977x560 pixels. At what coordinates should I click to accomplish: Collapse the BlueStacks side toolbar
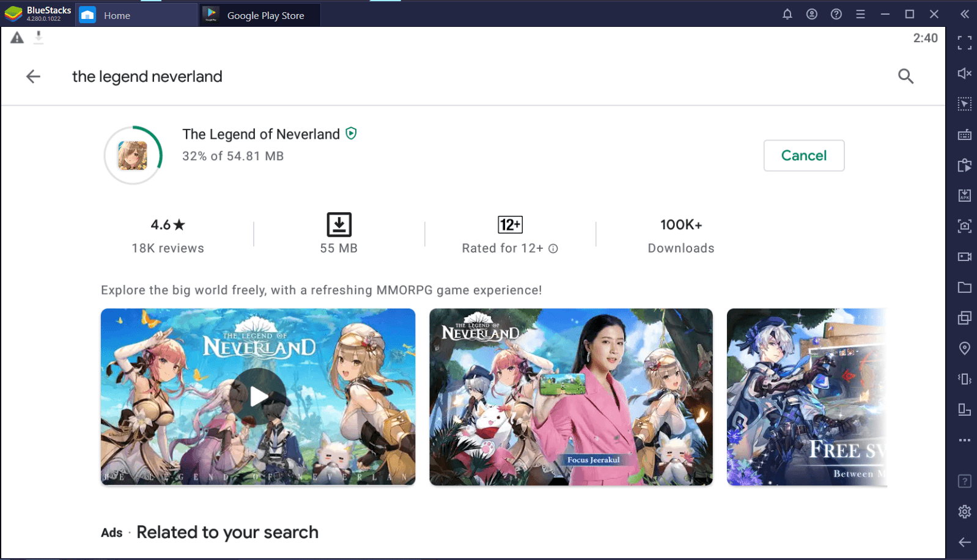point(964,14)
